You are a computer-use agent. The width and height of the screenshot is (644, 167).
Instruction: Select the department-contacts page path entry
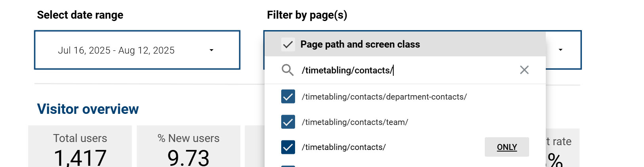coord(384,97)
